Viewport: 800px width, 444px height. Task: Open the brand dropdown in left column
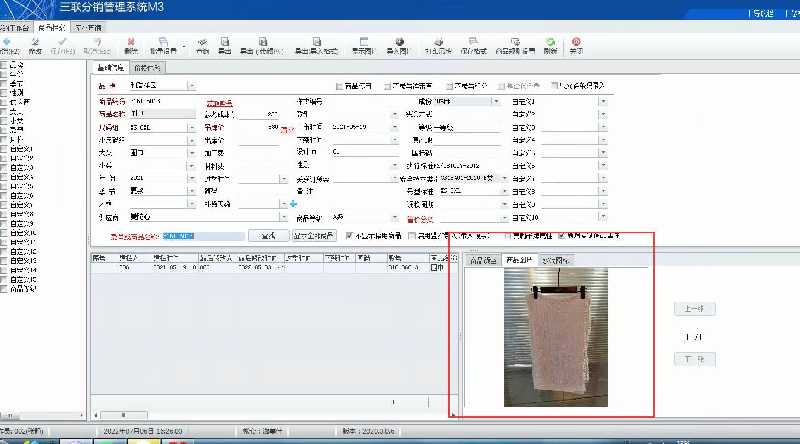[x=191, y=128]
